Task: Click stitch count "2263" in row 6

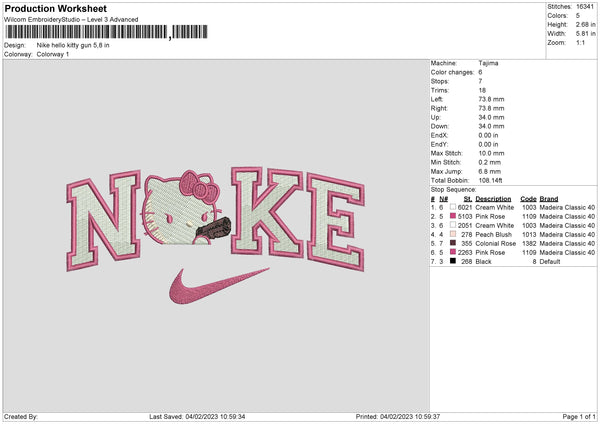Action: coord(465,252)
